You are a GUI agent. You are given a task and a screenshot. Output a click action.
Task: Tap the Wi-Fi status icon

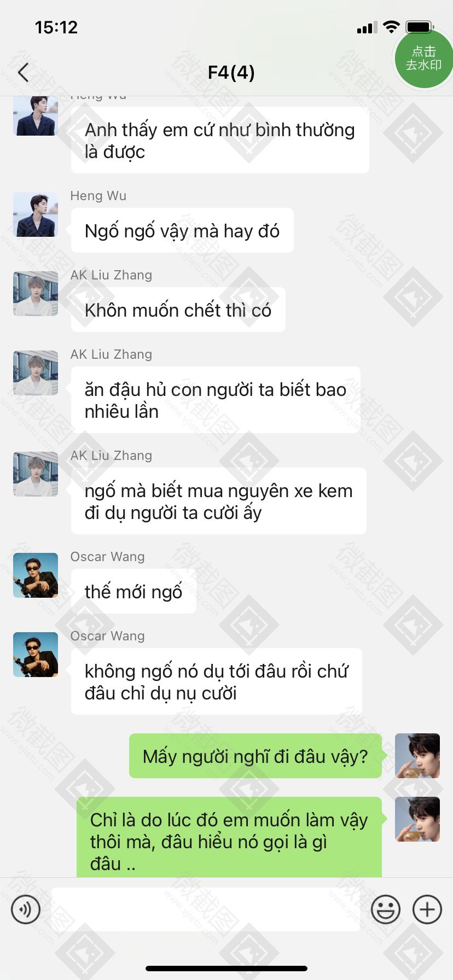(391, 27)
